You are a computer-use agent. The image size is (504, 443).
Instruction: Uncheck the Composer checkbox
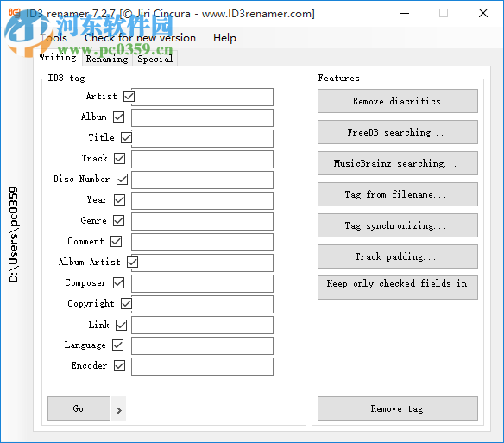(118, 282)
